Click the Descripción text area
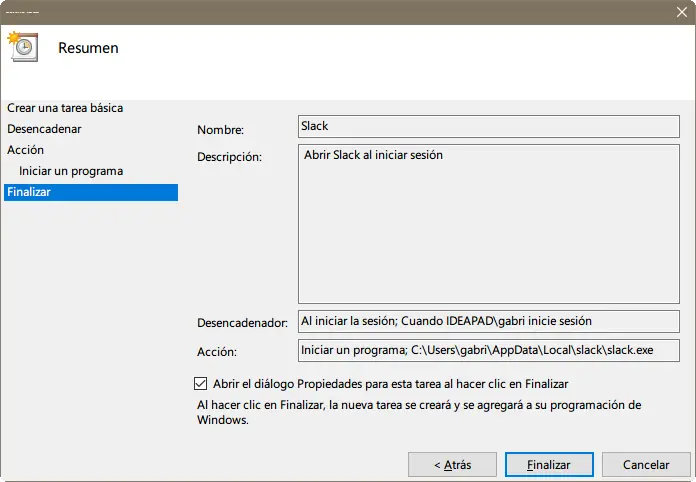The image size is (696, 482). coord(489,224)
